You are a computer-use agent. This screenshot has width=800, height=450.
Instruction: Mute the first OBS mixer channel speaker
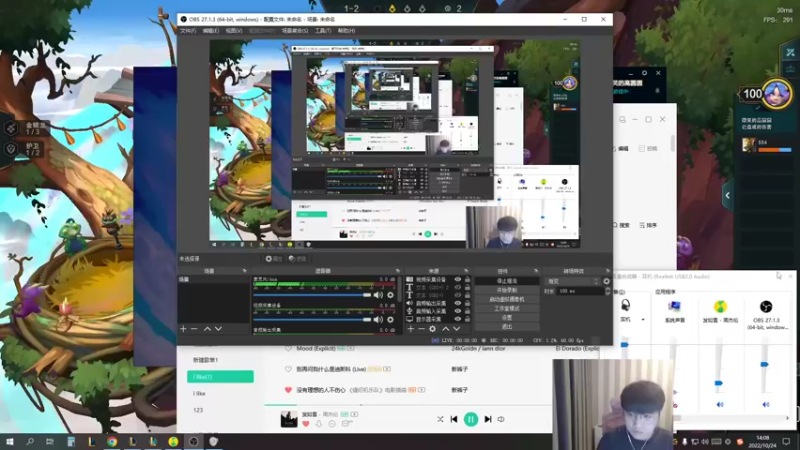(378, 295)
